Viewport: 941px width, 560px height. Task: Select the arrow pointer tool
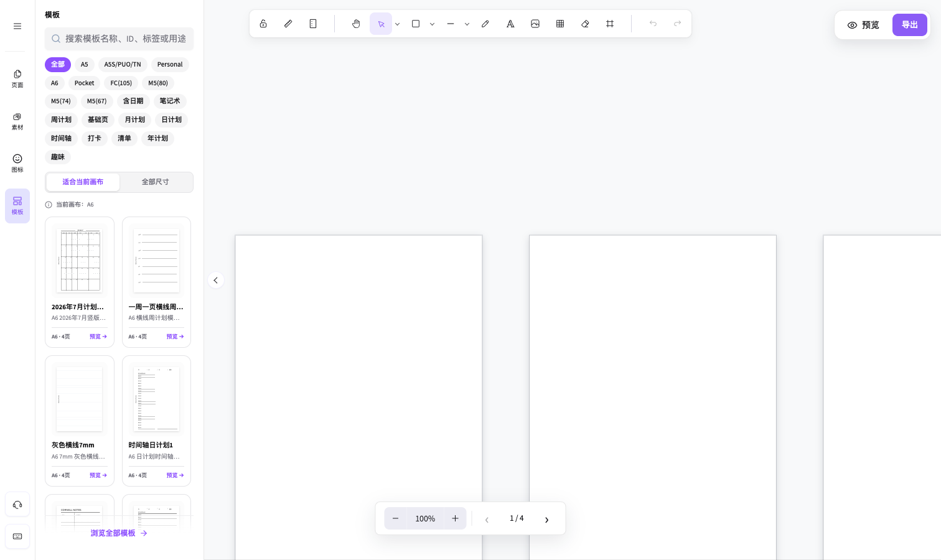tap(381, 24)
